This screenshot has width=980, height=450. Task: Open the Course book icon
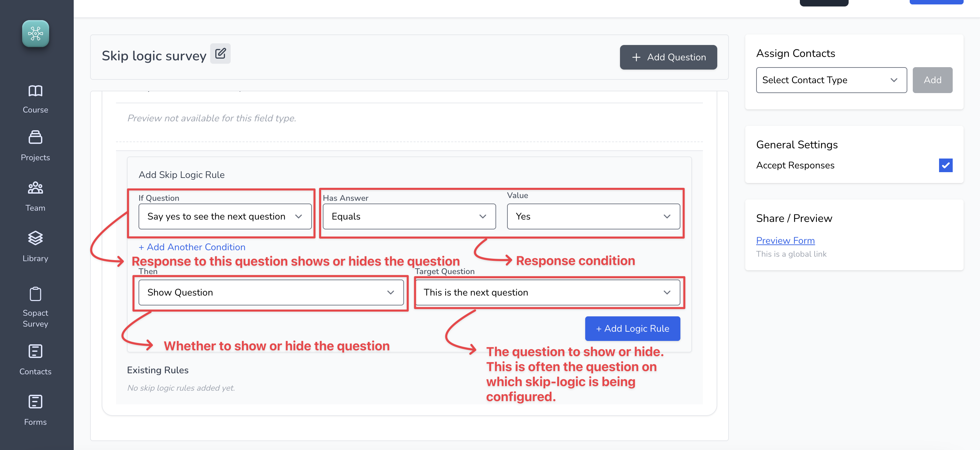pyautogui.click(x=35, y=90)
